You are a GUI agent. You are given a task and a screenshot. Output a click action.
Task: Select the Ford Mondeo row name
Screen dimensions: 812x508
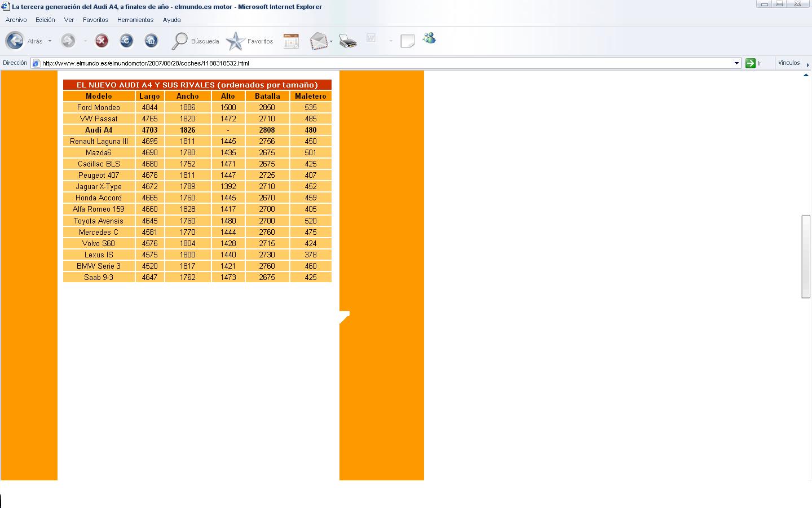click(99, 107)
